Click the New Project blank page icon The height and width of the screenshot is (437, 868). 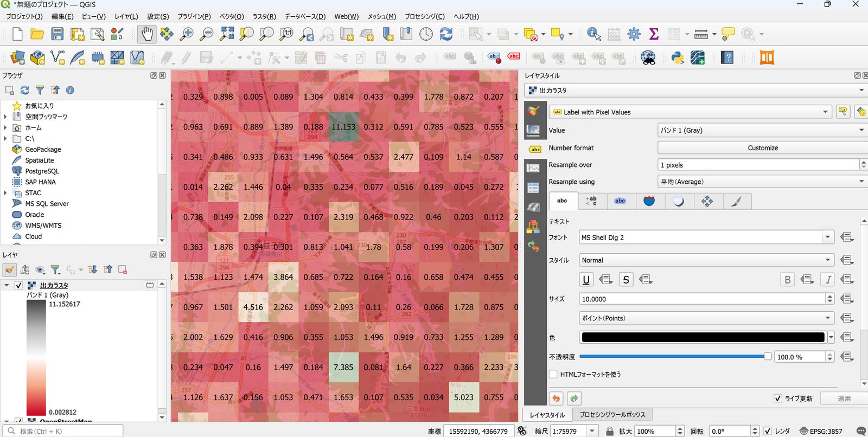pos(17,34)
